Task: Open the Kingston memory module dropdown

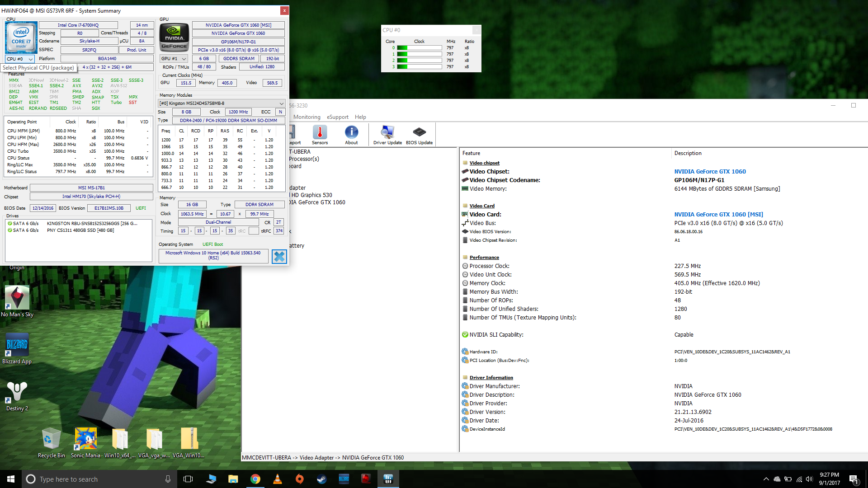Action: pyautogui.click(x=222, y=103)
